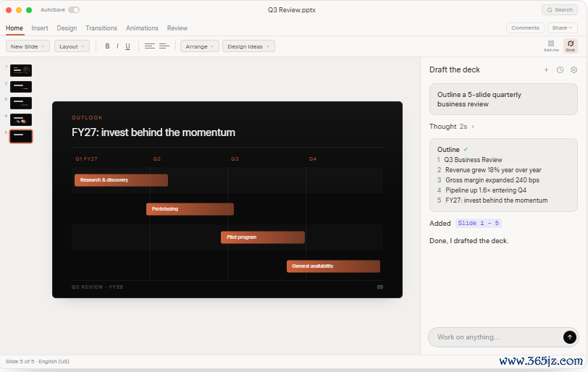Switch to the Transitions tab
Screen dimensions: 588x372
(x=101, y=28)
